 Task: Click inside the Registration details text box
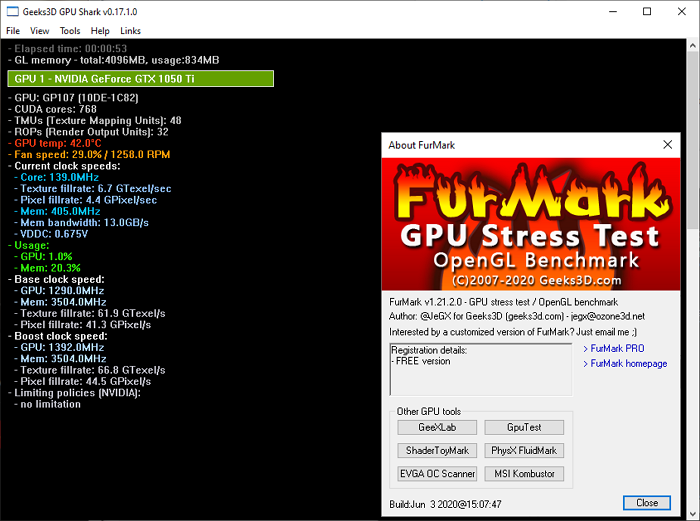[480, 369]
